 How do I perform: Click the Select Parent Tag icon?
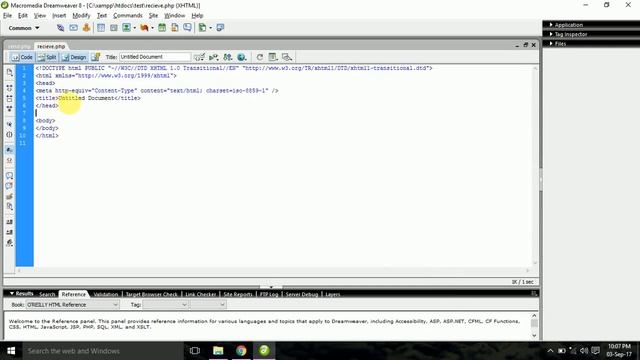(x=9, y=124)
